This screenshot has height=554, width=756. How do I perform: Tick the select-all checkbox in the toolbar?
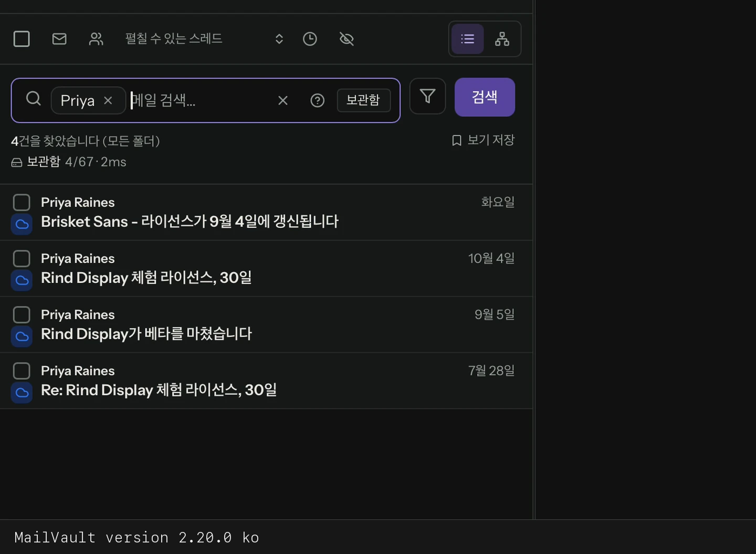click(22, 39)
